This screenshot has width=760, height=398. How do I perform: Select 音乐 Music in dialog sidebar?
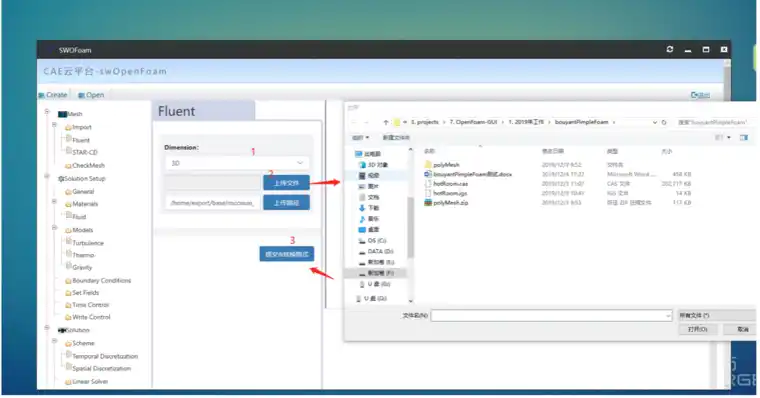coord(369,219)
